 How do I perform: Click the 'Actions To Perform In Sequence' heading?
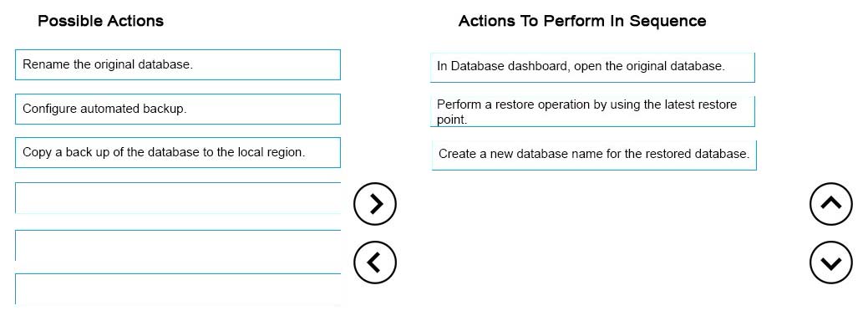(x=582, y=21)
